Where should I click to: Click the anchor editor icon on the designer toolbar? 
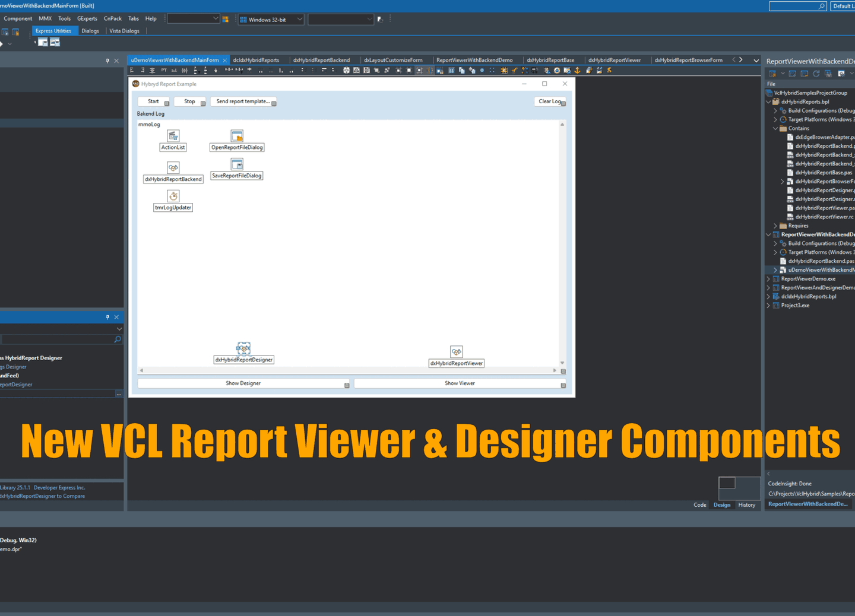click(x=576, y=70)
